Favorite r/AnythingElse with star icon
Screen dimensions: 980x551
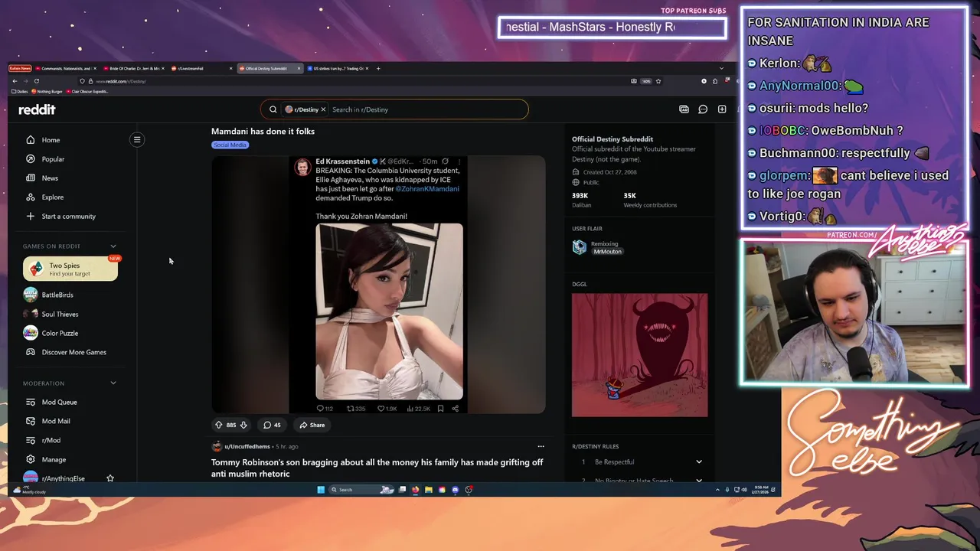point(110,478)
